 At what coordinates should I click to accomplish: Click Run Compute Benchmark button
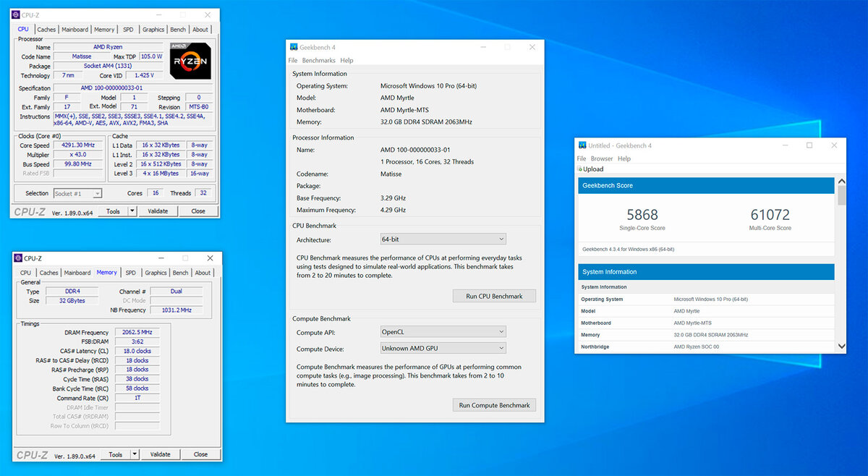coord(494,405)
